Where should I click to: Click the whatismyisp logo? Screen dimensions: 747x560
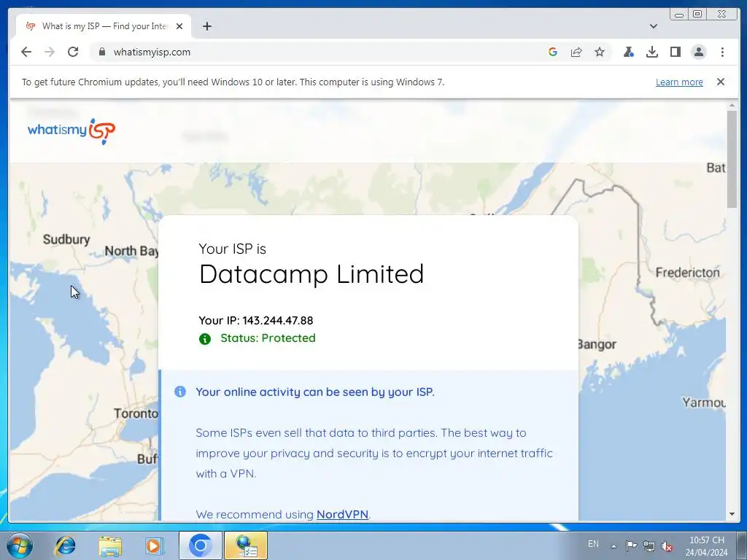71,131
